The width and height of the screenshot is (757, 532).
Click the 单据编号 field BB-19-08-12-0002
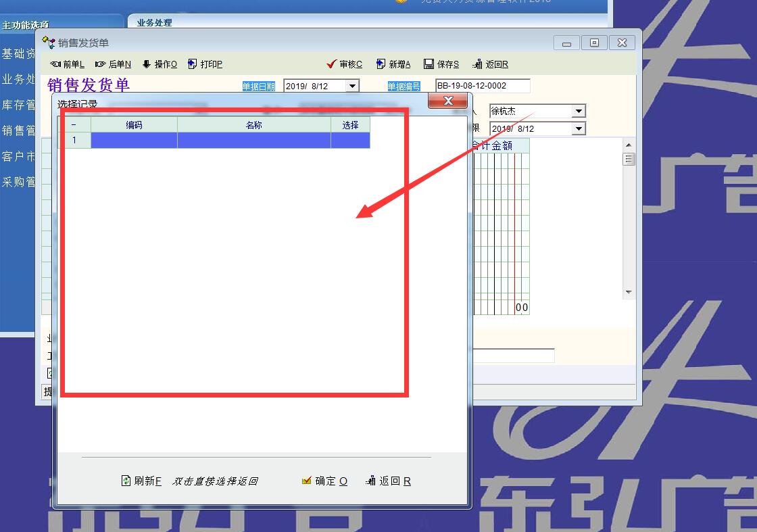pos(483,86)
